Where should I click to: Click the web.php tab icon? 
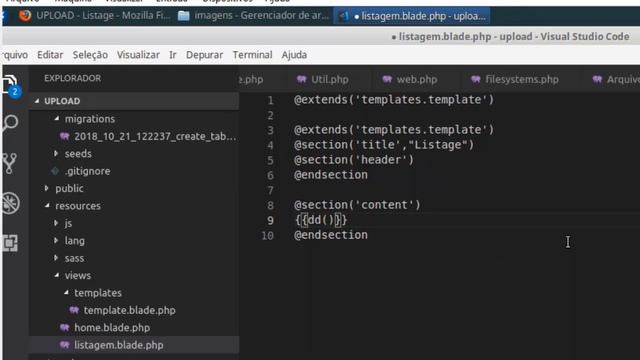pos(387,79)
